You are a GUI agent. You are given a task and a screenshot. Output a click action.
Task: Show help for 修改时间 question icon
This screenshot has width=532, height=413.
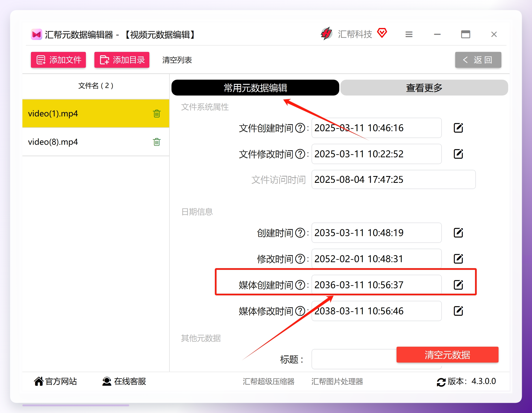point(300,259)
